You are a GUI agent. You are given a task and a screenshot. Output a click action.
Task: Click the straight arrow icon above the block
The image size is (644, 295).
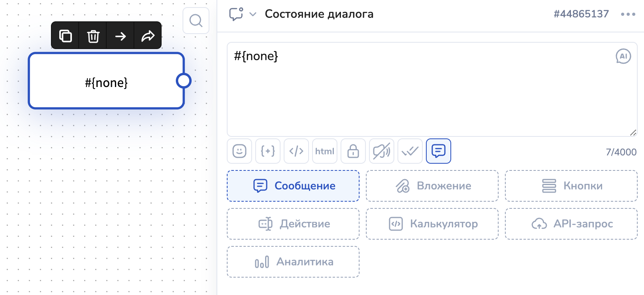point(121,36)
